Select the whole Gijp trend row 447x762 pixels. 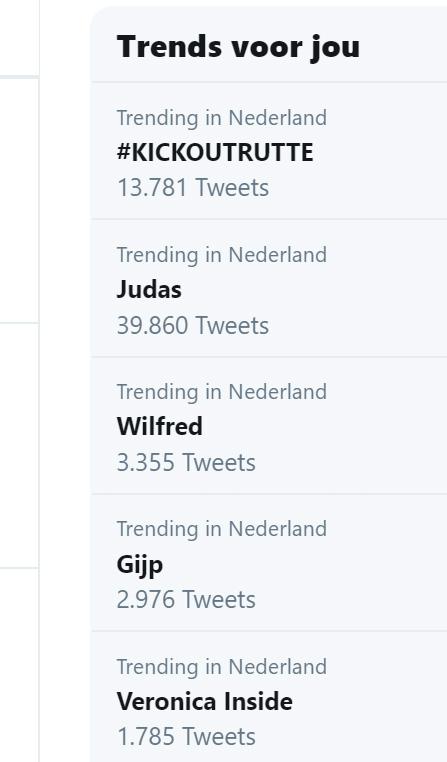coord(269,562)
